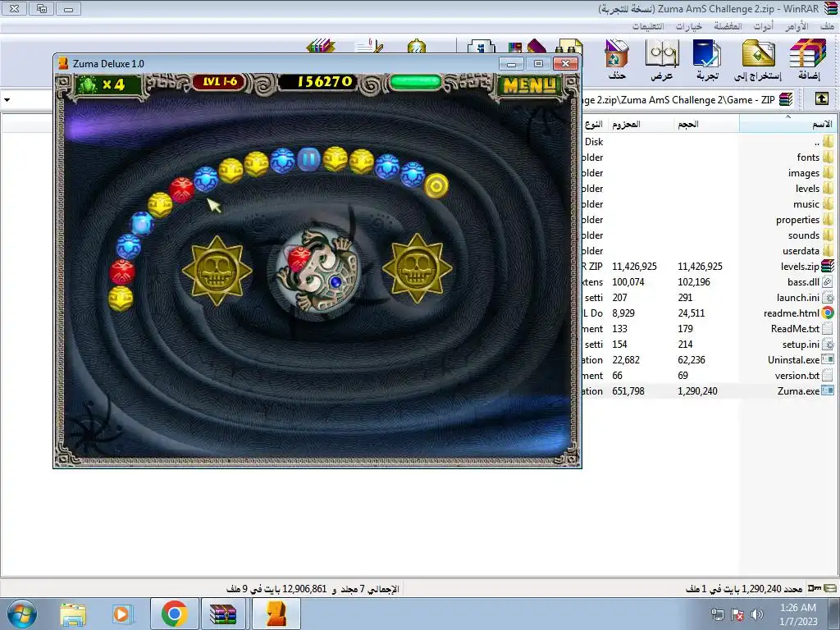The image size is (840, 630).
Task: Select the fonts folder icon
Action: (x=829, y=157)
